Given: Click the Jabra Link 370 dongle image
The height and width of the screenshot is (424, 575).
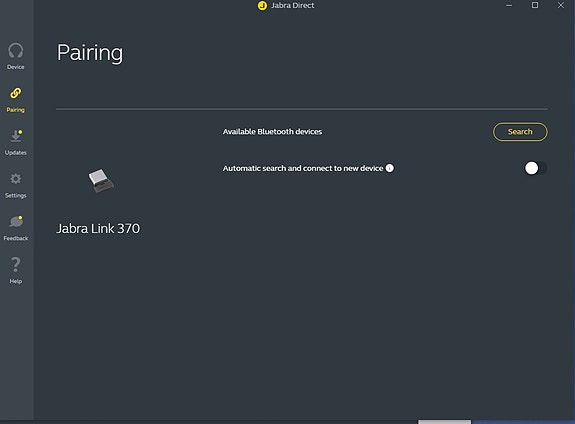Looking at the screenshot, I should pos(101,180).
